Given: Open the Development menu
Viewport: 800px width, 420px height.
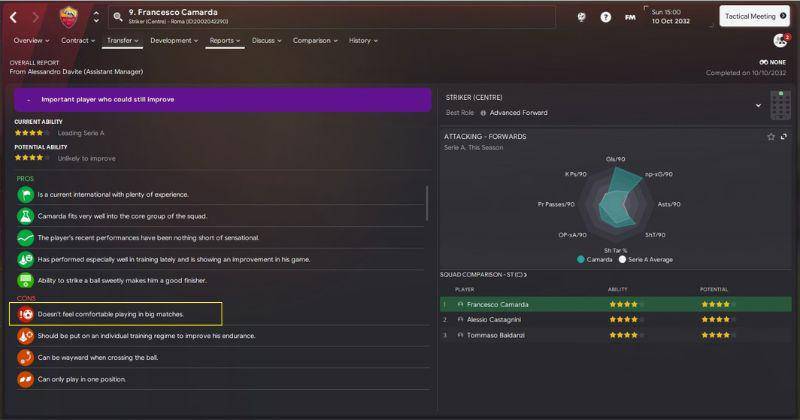Looking at the screenshot, I should pyautogui.click(x=173, y=40).
